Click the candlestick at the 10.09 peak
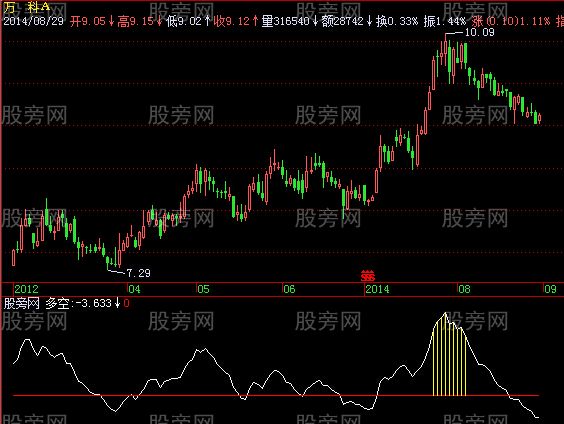The image size is (564, 424). 446,49
